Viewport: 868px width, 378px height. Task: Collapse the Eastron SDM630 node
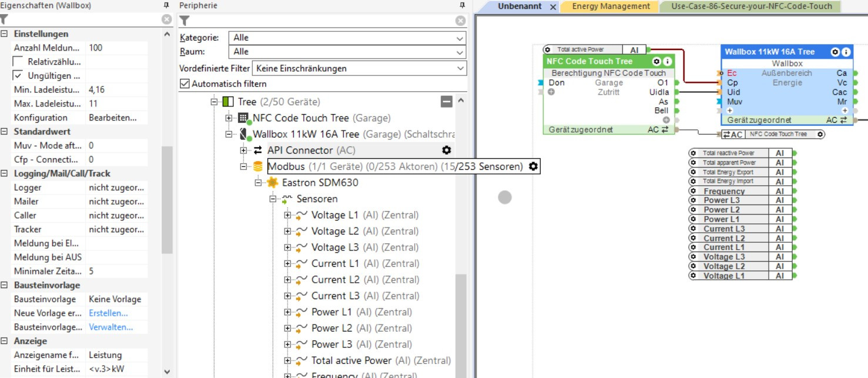[258, 183]
